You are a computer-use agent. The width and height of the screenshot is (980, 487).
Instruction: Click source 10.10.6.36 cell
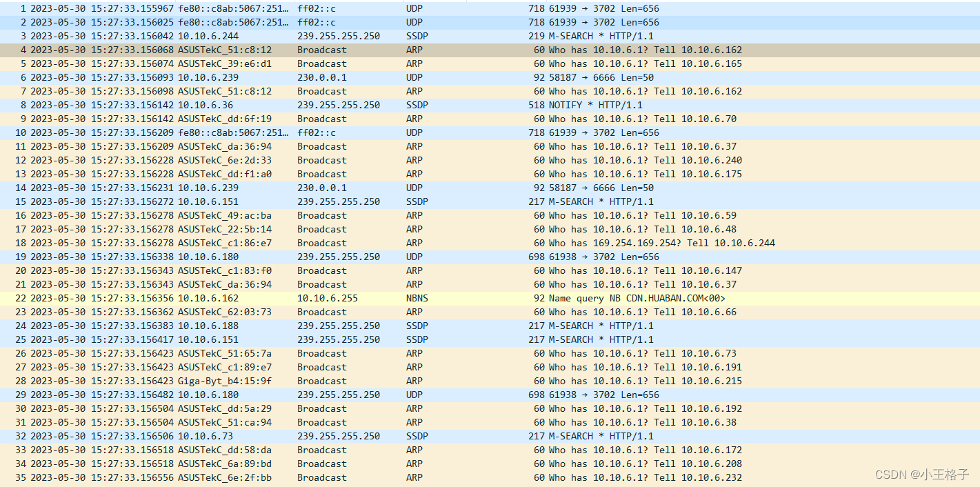[x=206, y=105]
